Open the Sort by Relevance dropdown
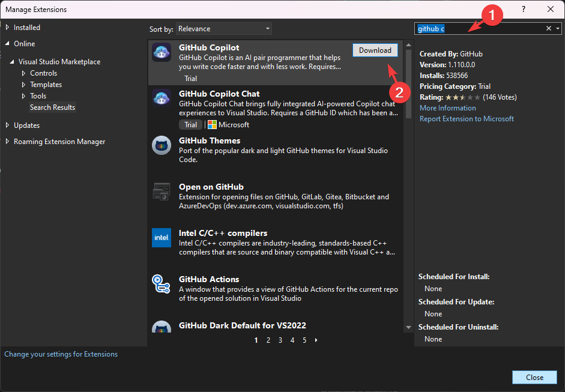This screenshot has width=565, height=392. (x=224, y=29)
